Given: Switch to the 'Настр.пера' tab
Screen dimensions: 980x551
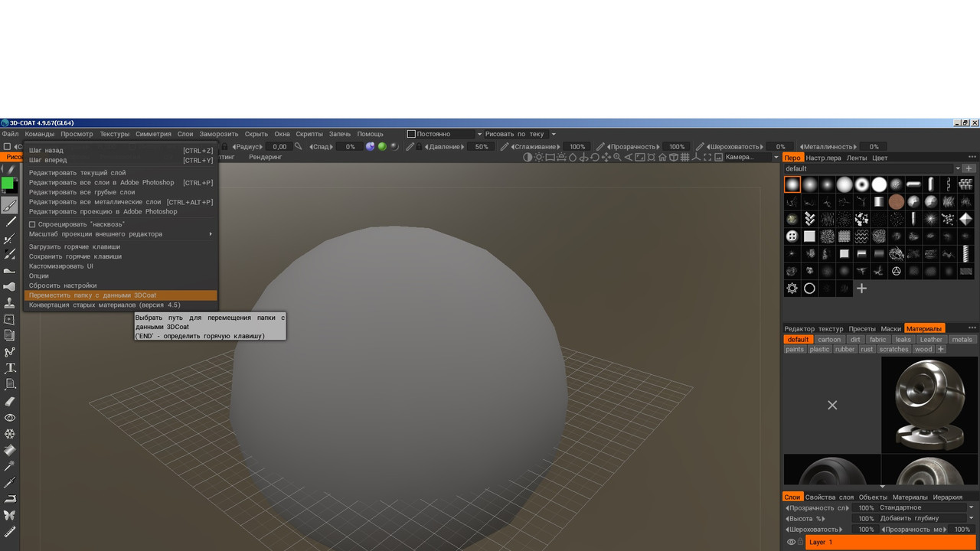Looking at the screenshot, I should pos(823,158).
